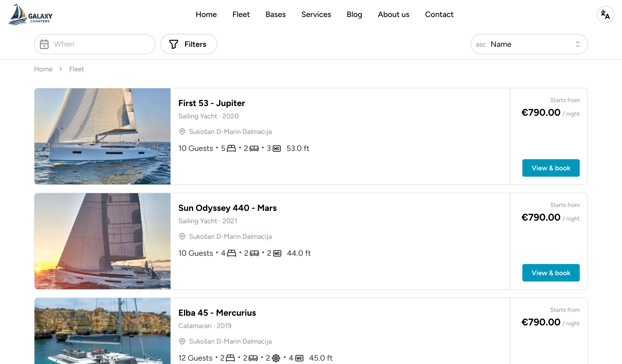This screenshot has width=622, height=364.
Task: Click the Elba 45 - Mercurius catamaran photo
Action: [103, 331]
